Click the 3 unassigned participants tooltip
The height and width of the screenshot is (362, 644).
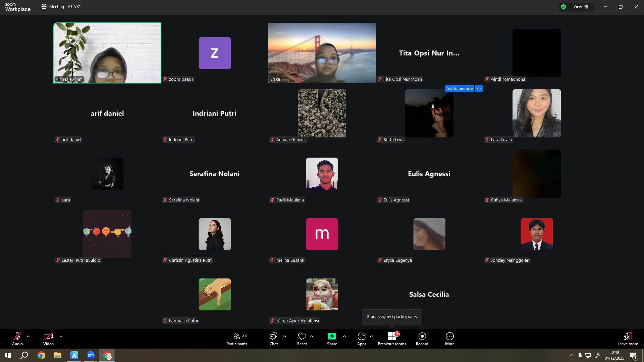(x=392, y=317)
